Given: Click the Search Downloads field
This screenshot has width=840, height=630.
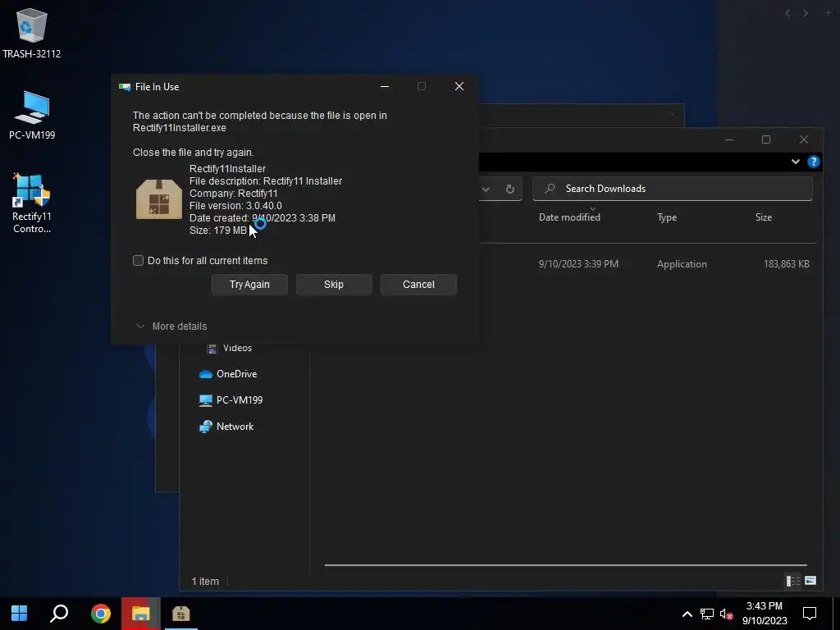Looking at the screenshot, I should 673,189.
